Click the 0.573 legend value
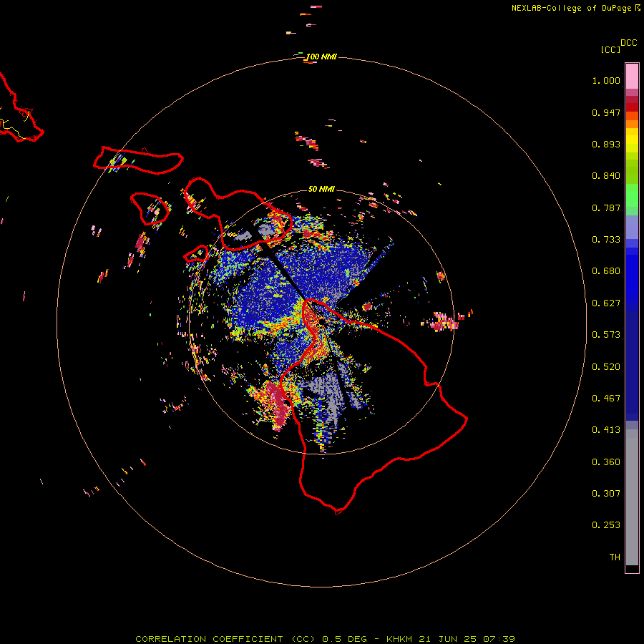Image resolution: width=644 pixels, height=644 pixels. [x=606, y=335]
